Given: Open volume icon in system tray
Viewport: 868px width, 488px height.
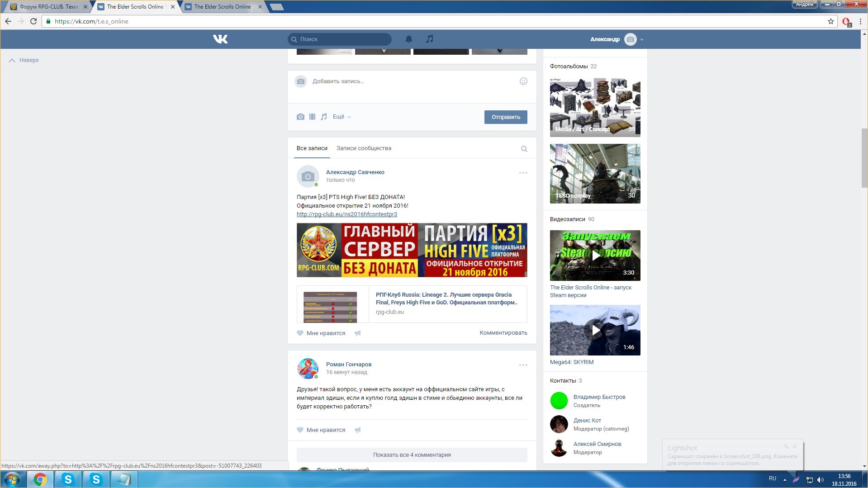Looking at the screenshot, I should tap(821, 480).
